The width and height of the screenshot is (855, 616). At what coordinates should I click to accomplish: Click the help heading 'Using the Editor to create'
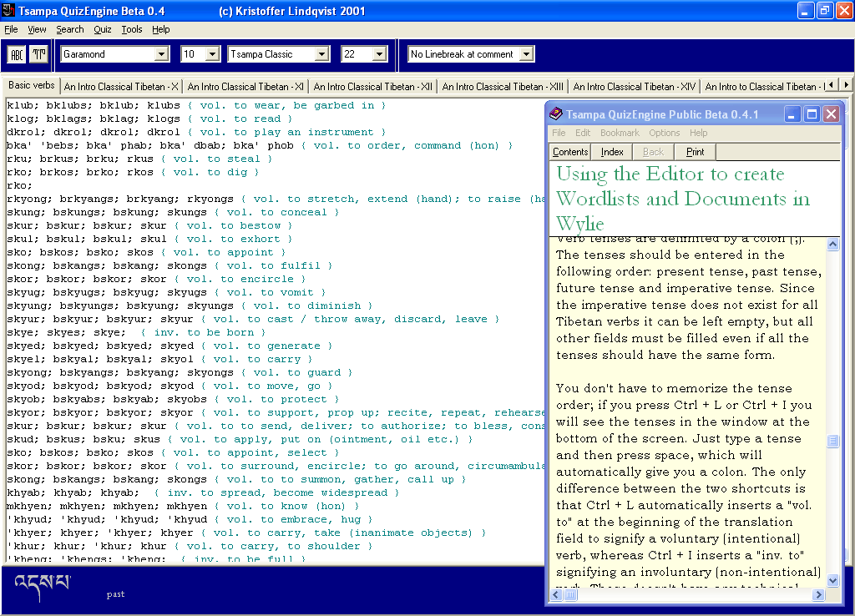tap(670, 174)
